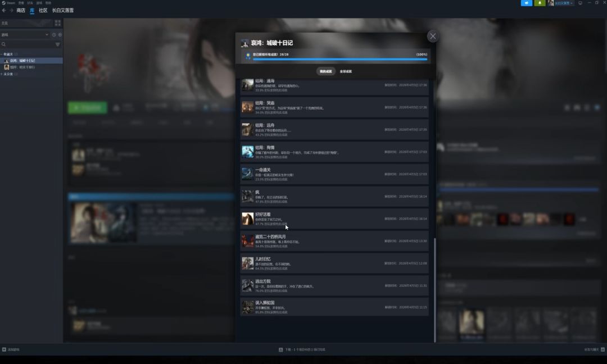
Task: Click the game icon beside the dialog title
Action: pyautogui.click(x=244, y=43)
